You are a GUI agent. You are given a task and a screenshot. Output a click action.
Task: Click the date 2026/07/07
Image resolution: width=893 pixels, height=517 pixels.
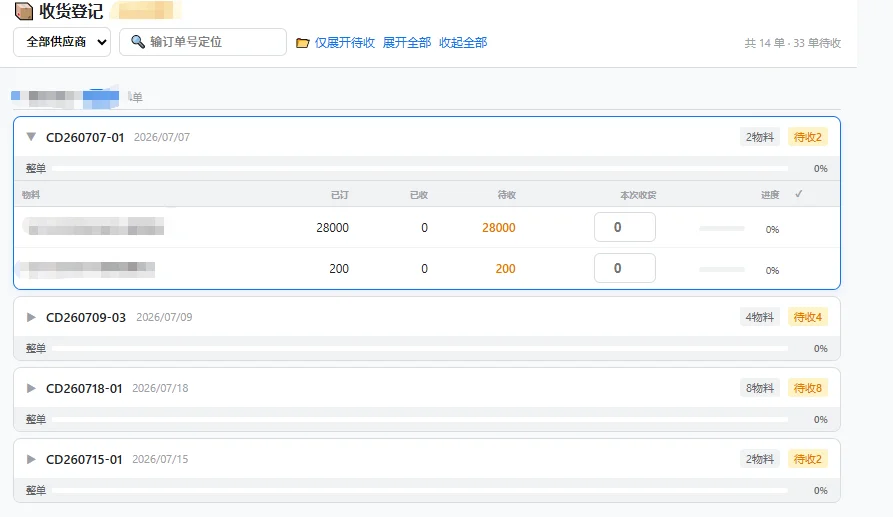[162, 137]
